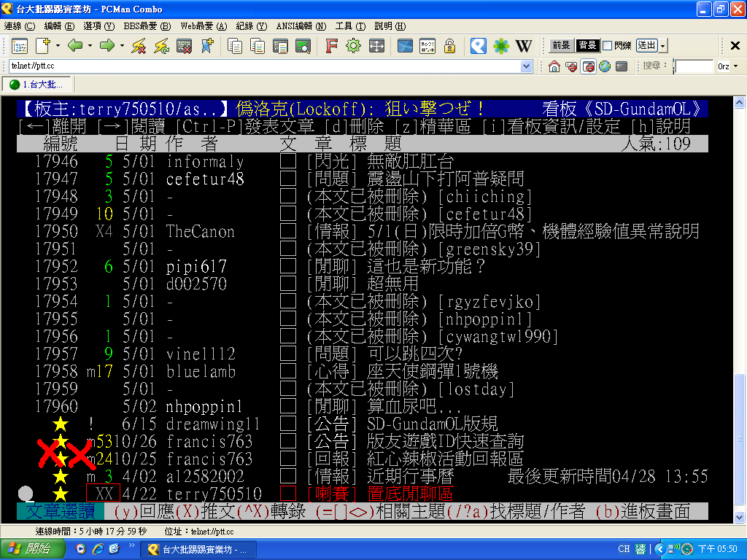747x560 pixels.
Task: Click the highlighted window block icon
Action: 589,66
